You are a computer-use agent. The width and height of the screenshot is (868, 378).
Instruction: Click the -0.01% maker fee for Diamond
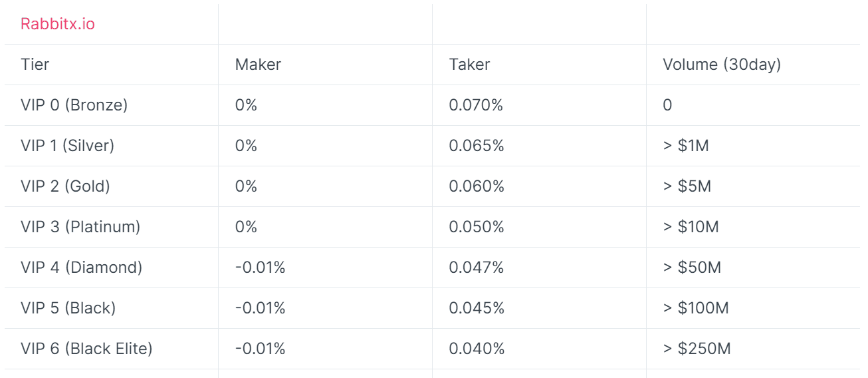tap(260, 268)
